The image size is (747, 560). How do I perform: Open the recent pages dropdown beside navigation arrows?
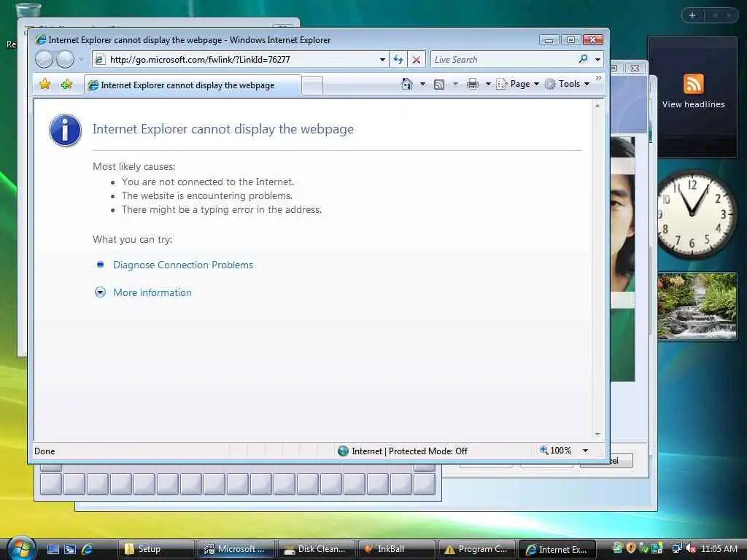[x=81, y=60]
